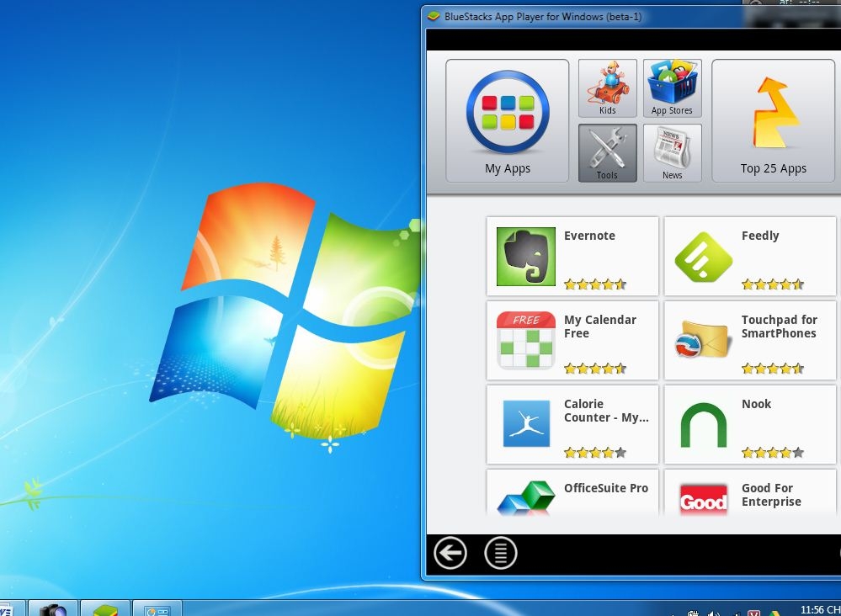841x616 pixels.
Task: Click the taskbar clock showing 11:56
Action: tap(821, 609)
